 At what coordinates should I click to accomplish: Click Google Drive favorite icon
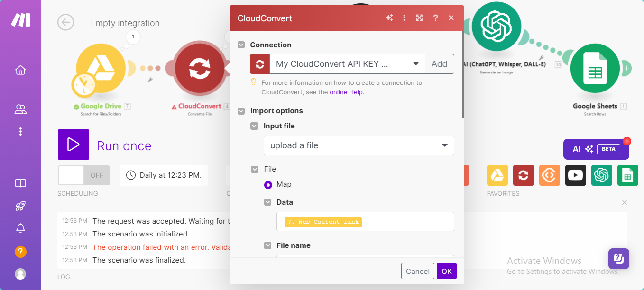pos(497,175)
